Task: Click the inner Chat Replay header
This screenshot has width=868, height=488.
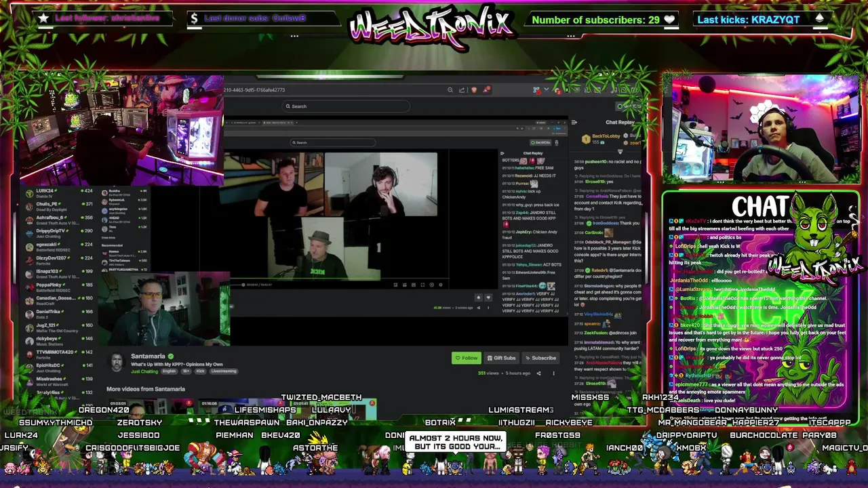Action: point(532,153)
